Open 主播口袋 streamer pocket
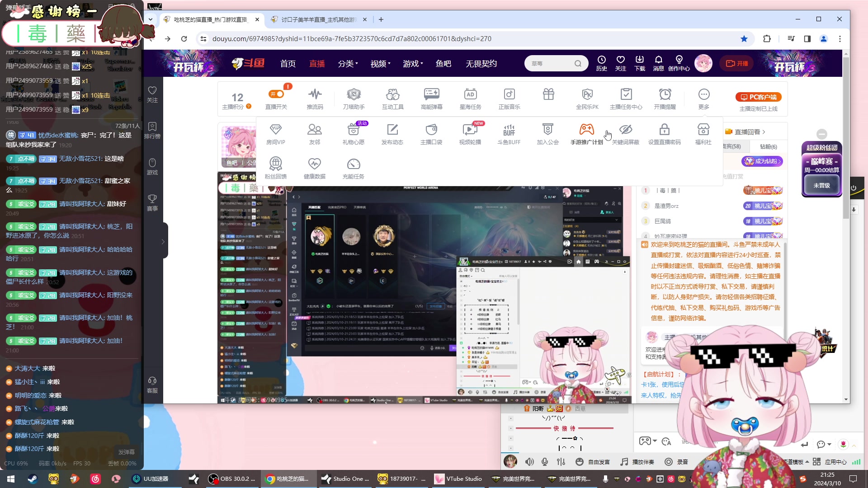Screen dimensions: 868x488 [431, 134]
